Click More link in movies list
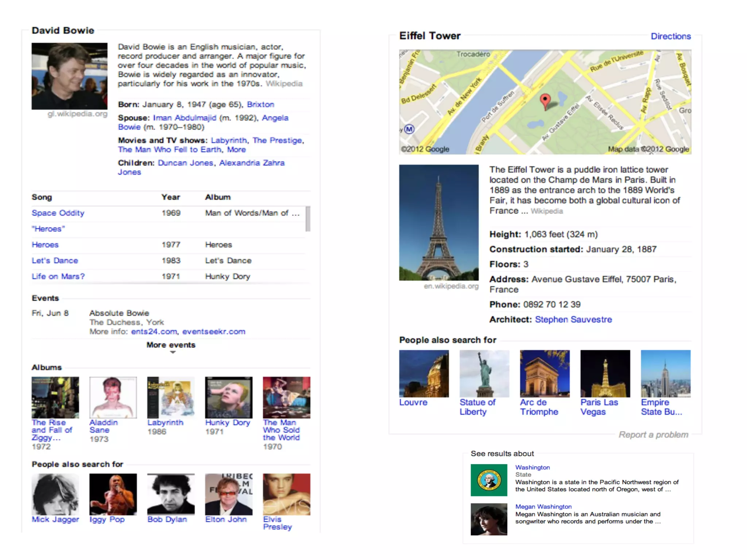 coord(236,149)
